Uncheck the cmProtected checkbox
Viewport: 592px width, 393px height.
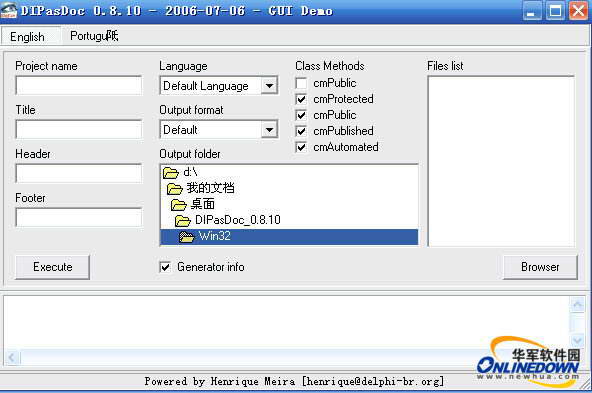(301, 99)
